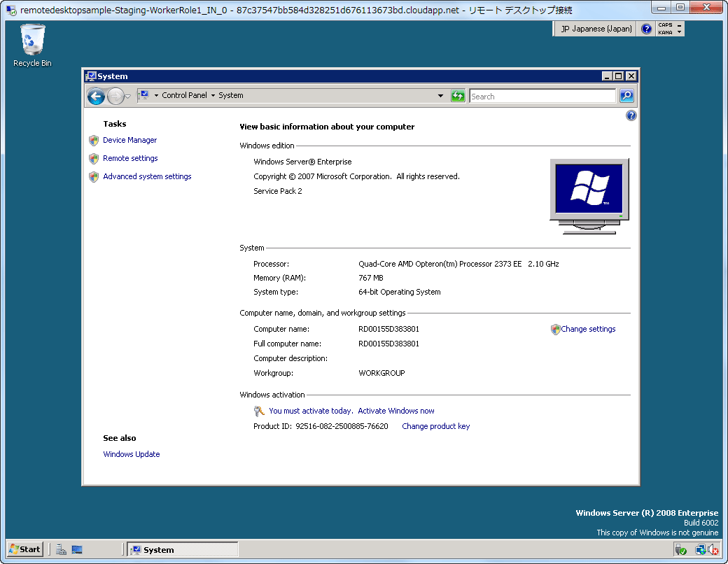Focus the Search input box
Screen dimensions: 728x564
pyautogui.click(x=542, y=96)
